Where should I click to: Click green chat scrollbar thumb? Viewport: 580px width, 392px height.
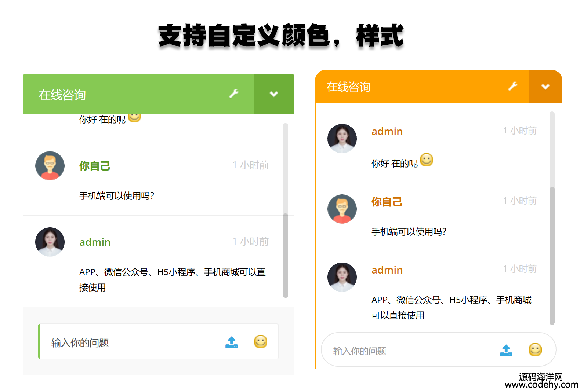pos(286,256)
